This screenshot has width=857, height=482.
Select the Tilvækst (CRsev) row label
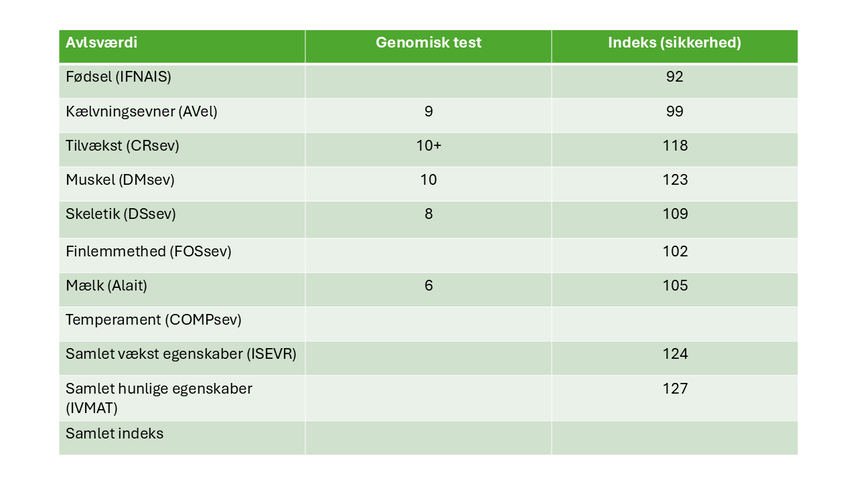[x=123, y=146]
